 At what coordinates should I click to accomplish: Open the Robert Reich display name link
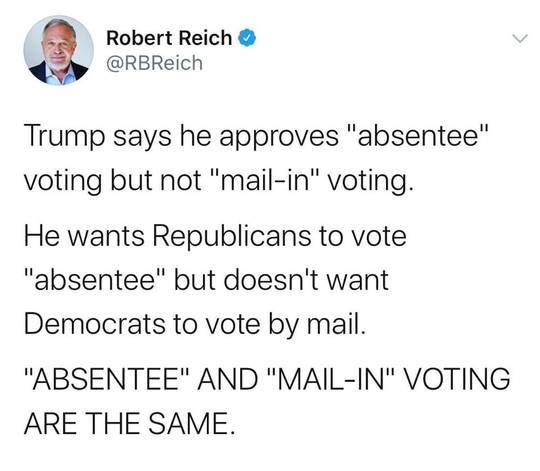tap(169, 38)
